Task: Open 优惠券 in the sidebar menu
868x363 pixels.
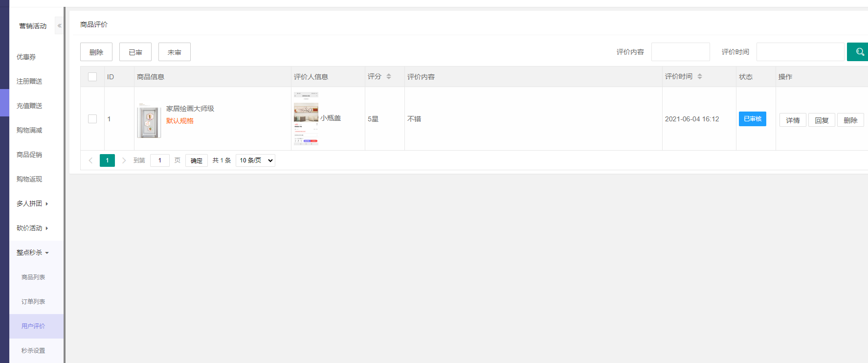Action: [x=26, y=57]
